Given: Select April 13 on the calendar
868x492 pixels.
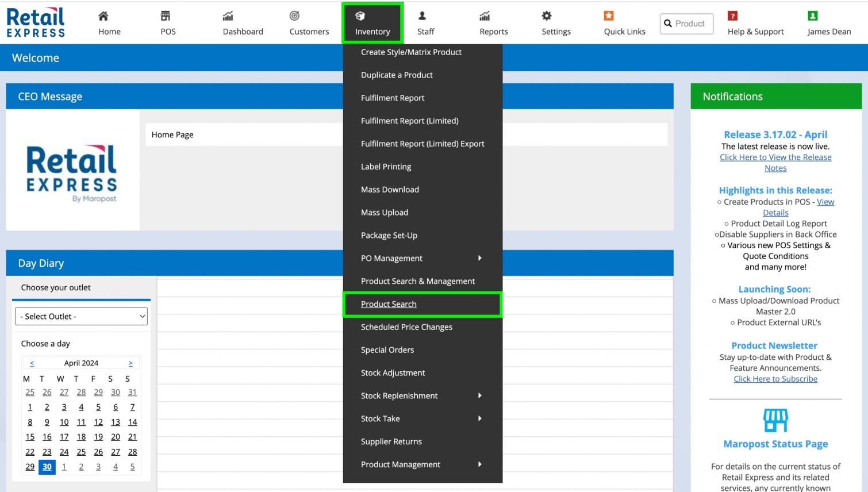Looking at the screenshot, I should pyautogui.click(x=116, y=422).
